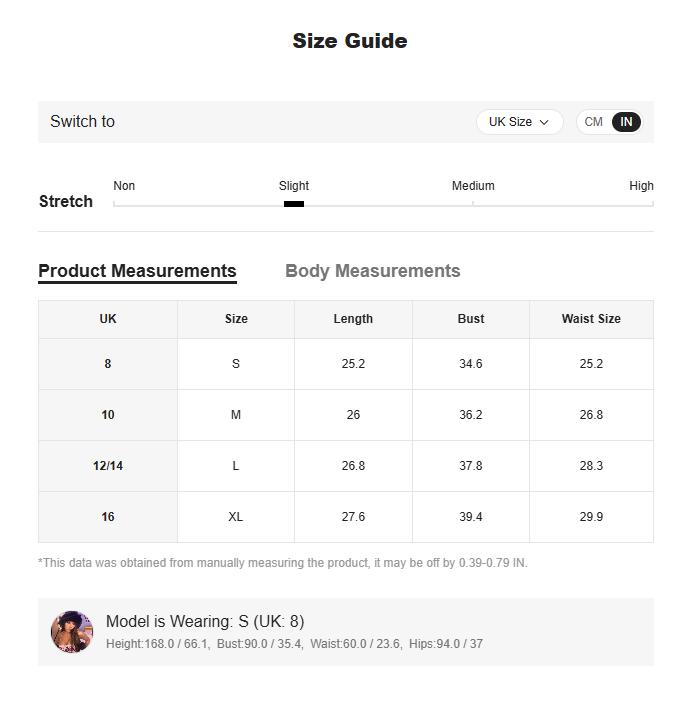Click the XL size cell

[236, 517]
